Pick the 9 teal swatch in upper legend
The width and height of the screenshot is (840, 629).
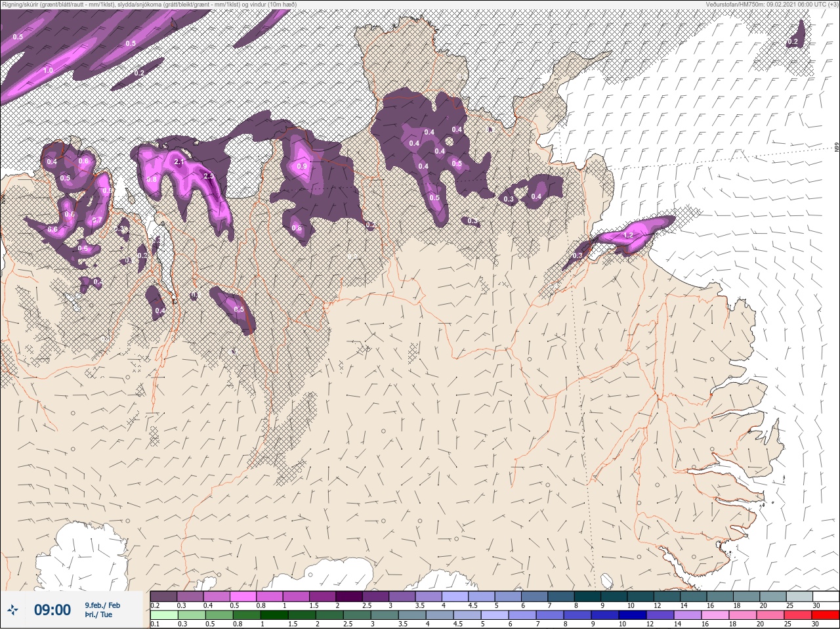614,596
